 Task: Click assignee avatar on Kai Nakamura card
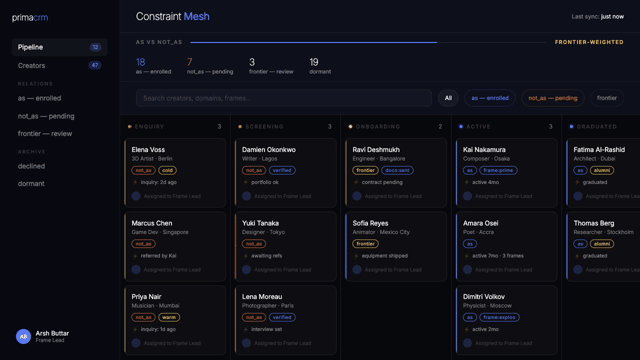pos(467,196)
